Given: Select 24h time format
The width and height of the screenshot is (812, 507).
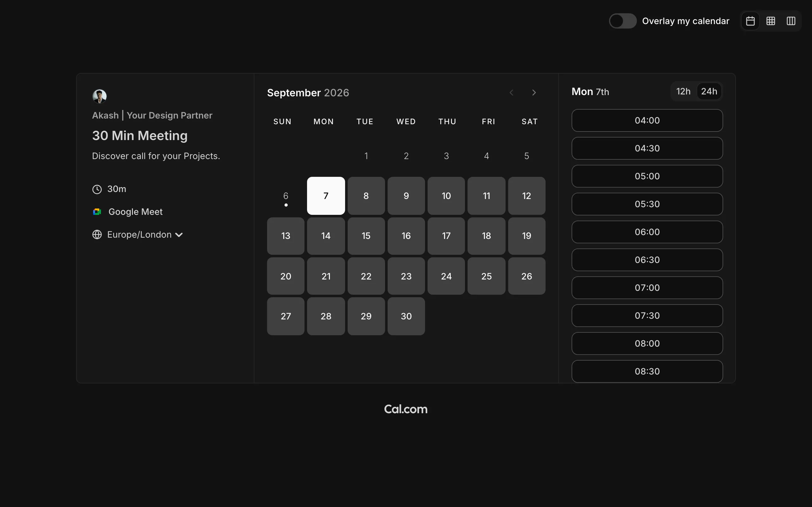Looking at the screenshot, I should (709, 91).
